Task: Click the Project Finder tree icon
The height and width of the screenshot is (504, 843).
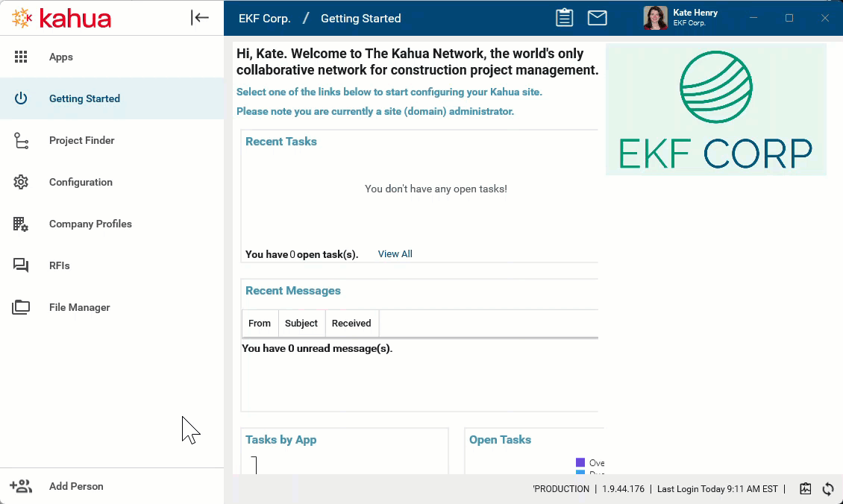Action: pos(21,141)
